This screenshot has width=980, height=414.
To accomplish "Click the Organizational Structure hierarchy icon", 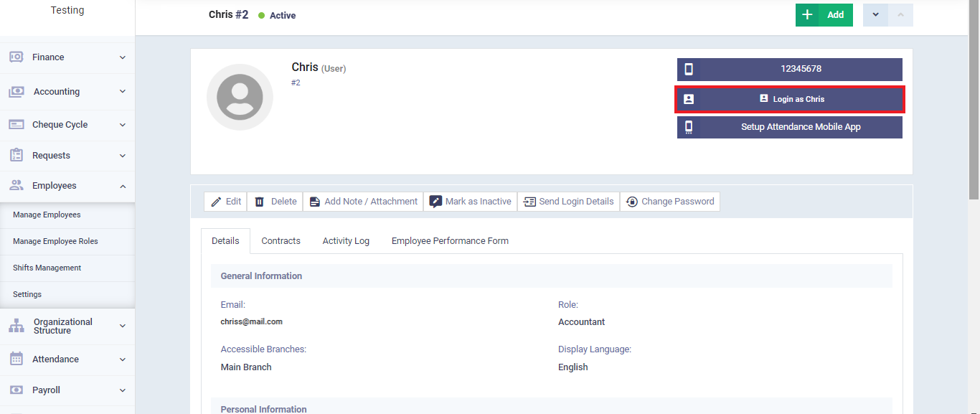I will click(16, 326).
